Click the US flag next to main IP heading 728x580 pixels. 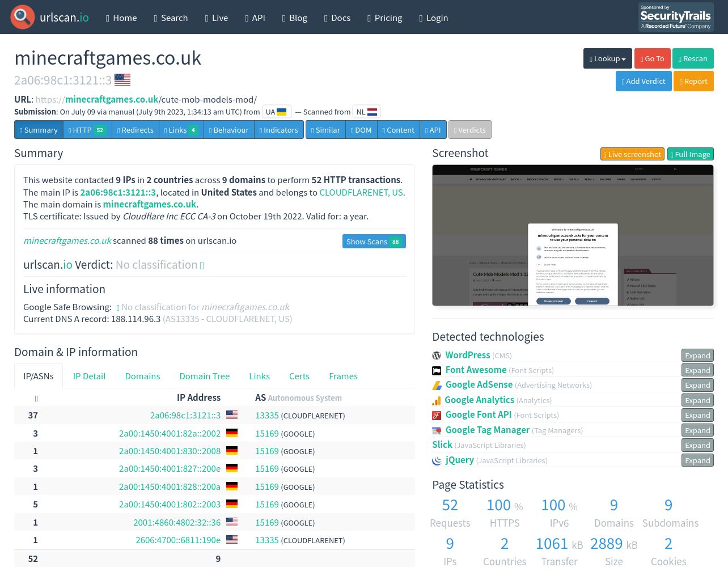[122, 79]
